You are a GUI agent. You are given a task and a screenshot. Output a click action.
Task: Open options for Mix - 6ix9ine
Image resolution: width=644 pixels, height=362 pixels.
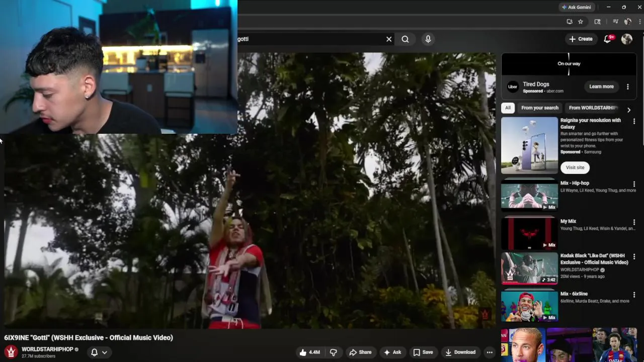click(x=634, y=295)
